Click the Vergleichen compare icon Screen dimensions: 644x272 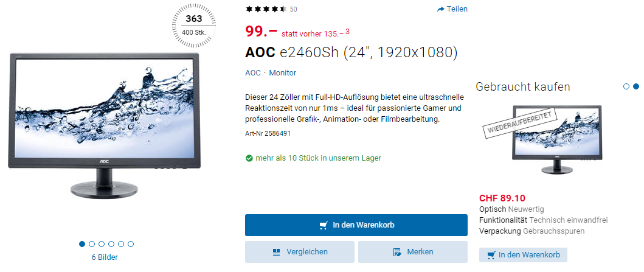[x=277, y=252]
